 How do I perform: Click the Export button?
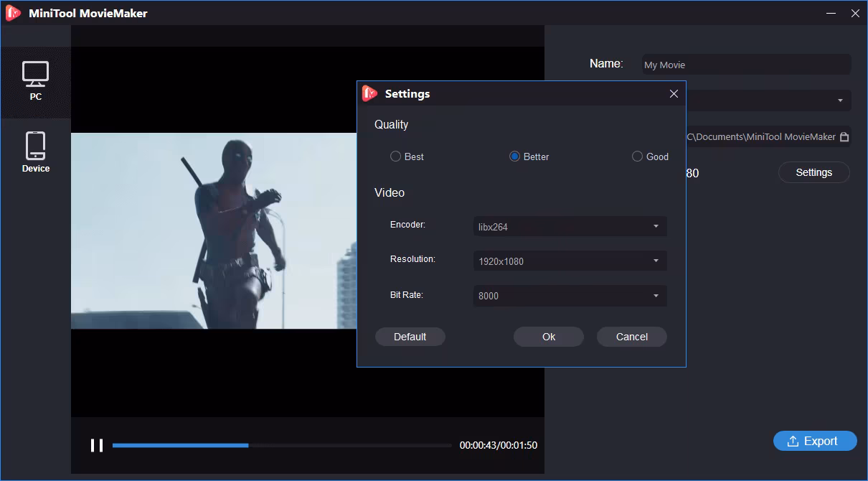(815, 441)
